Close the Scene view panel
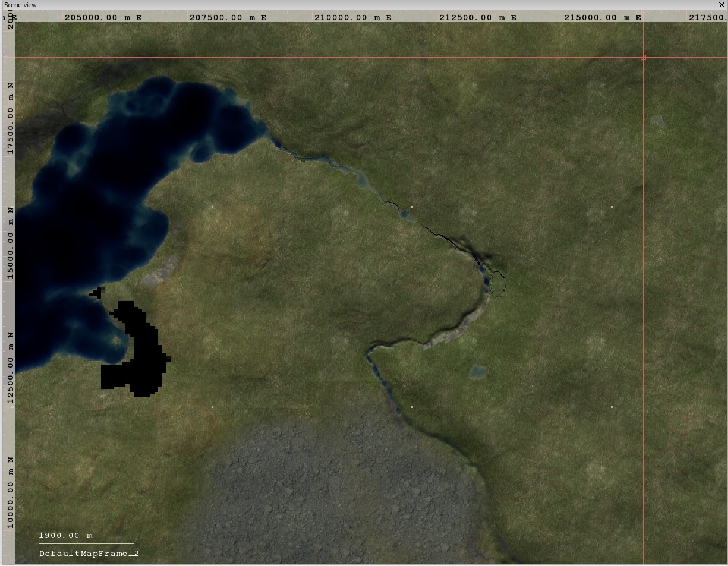This screenshot has height=566, width=728. (721, 5)
